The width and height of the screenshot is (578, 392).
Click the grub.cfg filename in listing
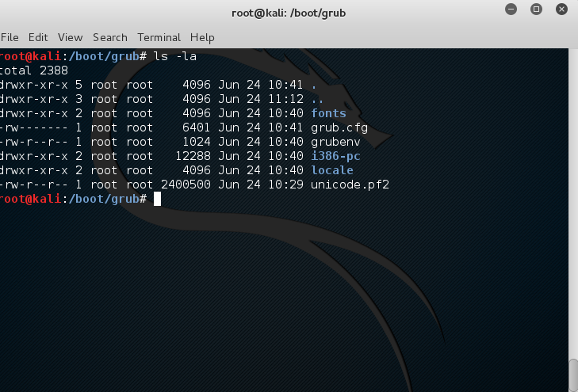pos(339,127)
